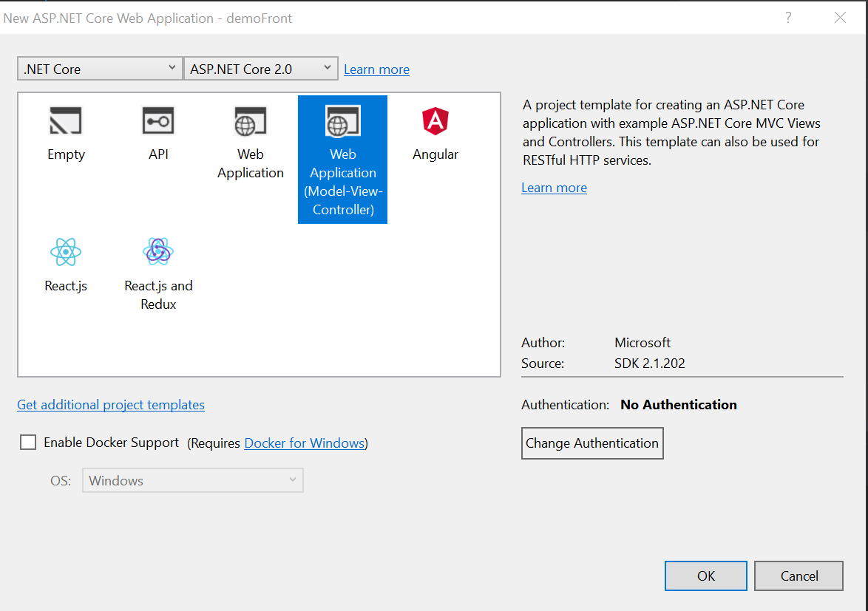868x611 pixels.
Task: Check the Enable Docker Support option
Action: 27,442
